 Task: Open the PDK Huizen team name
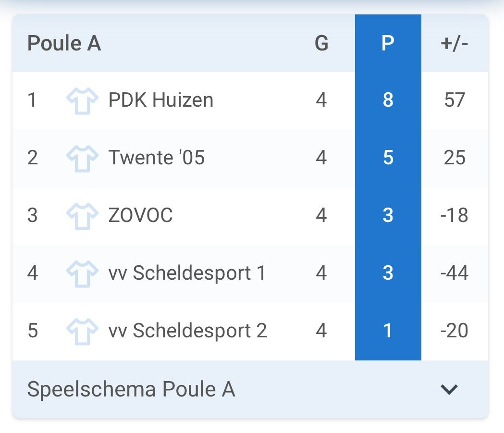[x=161, y=100]
